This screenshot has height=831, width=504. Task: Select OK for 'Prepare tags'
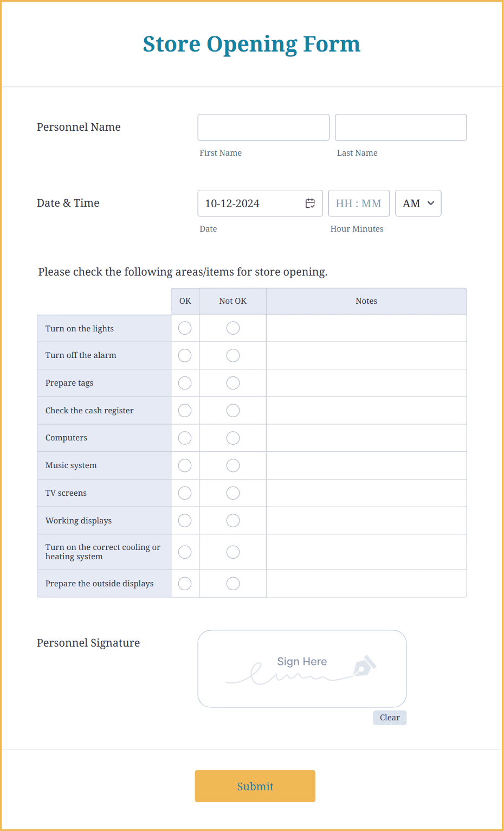pos(185,382)
